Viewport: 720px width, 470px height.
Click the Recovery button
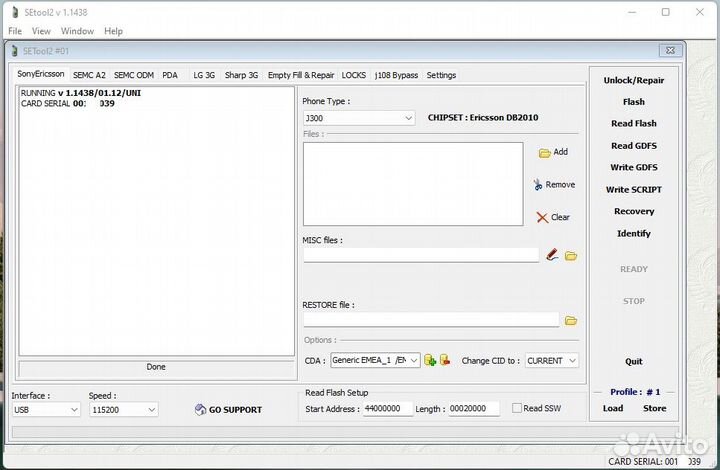point(634,212)
